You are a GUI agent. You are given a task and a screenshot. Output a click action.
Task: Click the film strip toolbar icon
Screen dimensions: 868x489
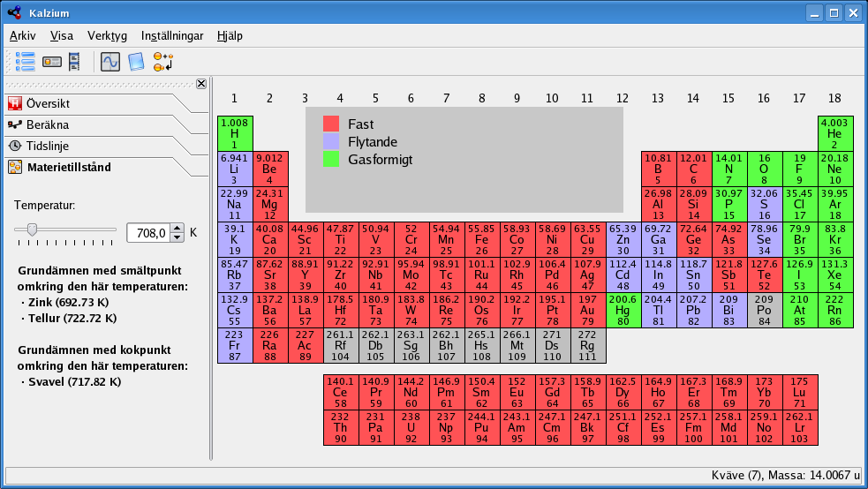tap(74, 62)
